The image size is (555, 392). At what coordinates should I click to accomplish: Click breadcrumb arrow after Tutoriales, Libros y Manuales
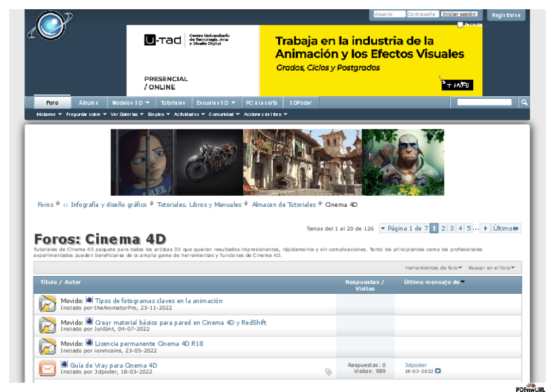tap(246, 204)
